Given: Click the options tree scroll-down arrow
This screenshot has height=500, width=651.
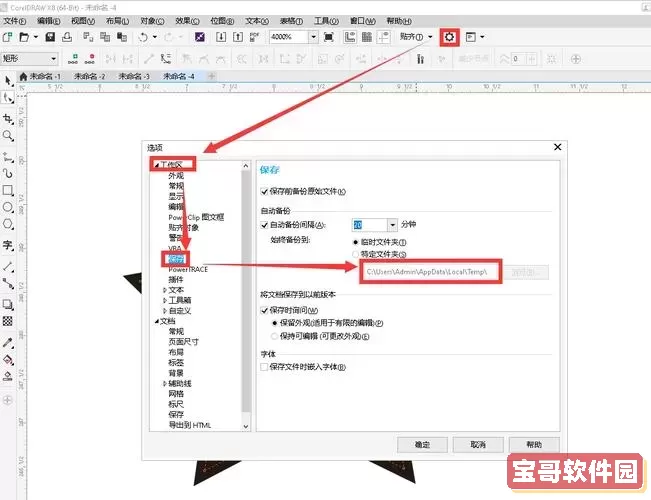Looking at the screenshot, I should (246, 426).
